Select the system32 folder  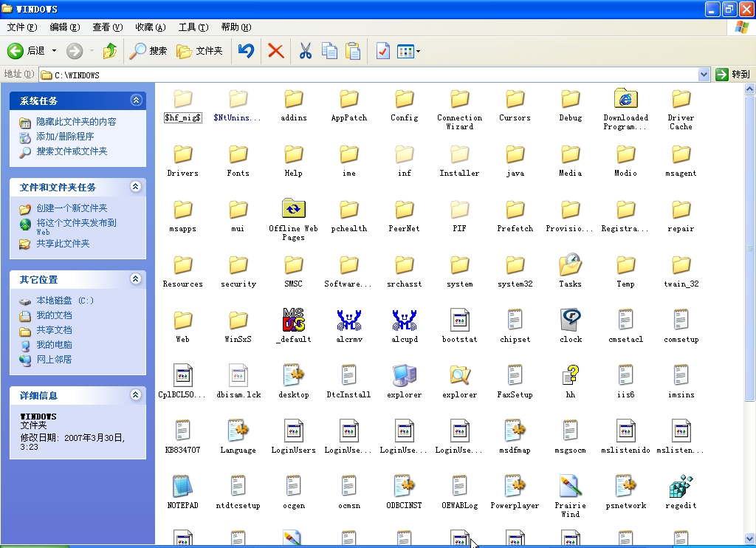pyautogui.click(x=515, y=265)
